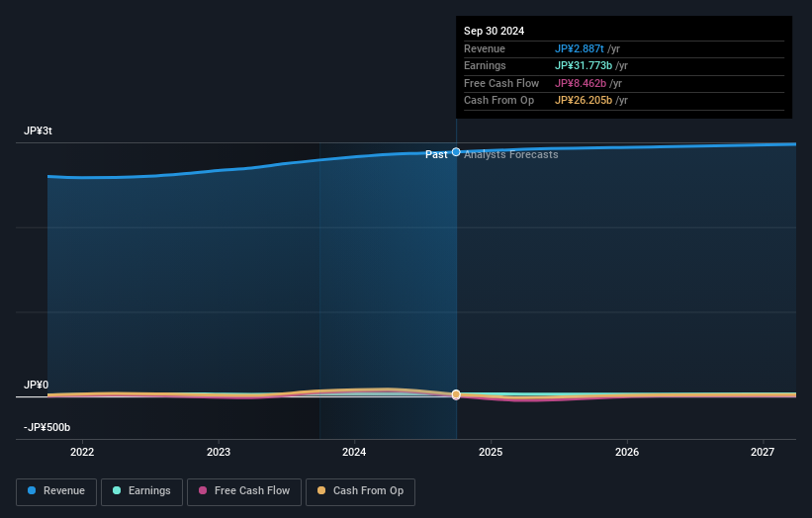Click the 2026 x-axis label
The image size is (812, 518).
coord(627,452)
